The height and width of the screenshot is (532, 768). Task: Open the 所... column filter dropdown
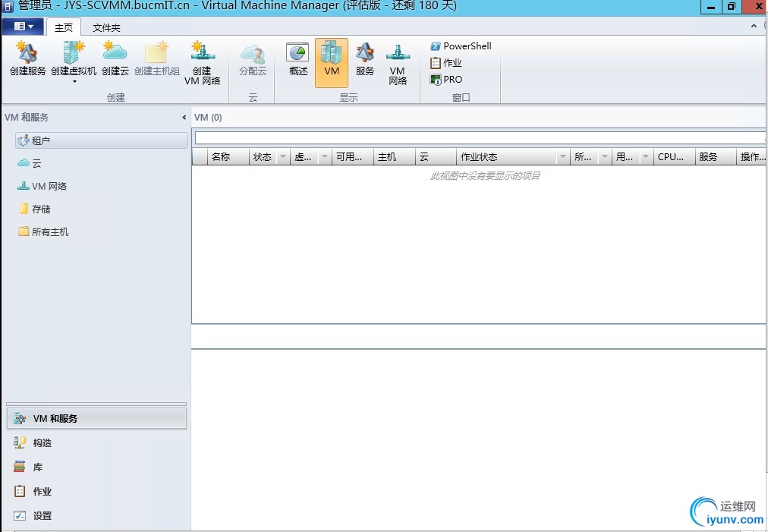(604, 157)
